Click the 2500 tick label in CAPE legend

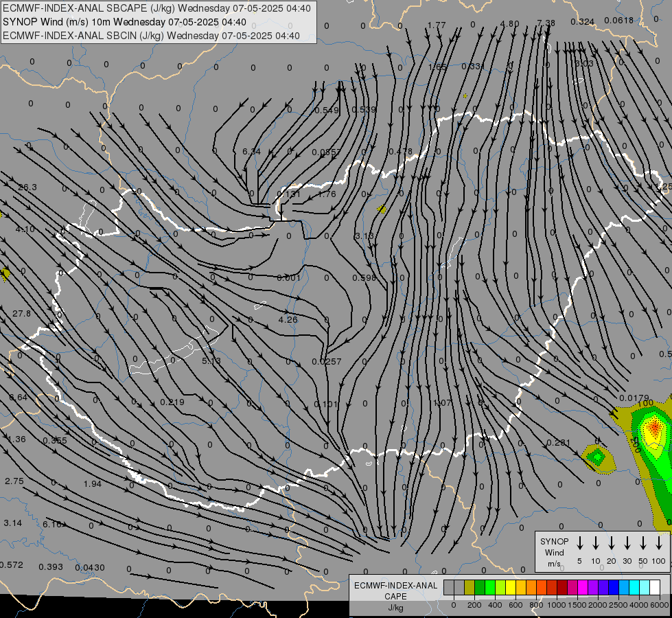click(x=618, y=605)
